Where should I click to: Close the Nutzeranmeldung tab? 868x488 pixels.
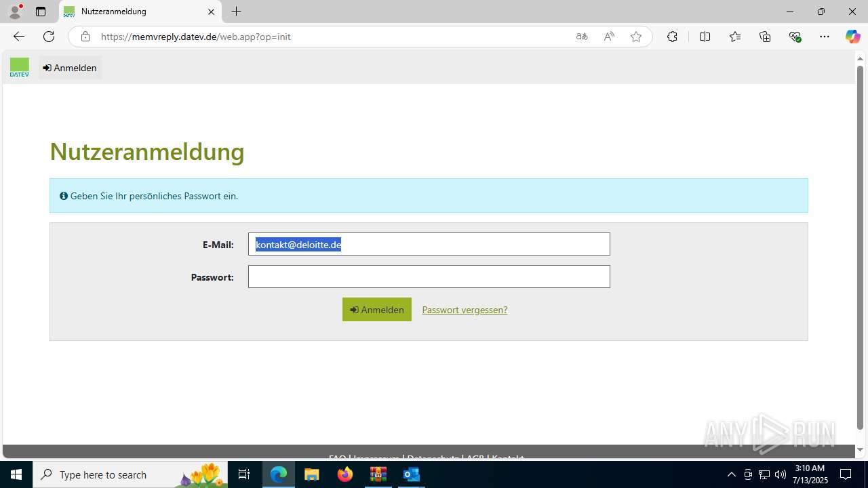point(211,12)
